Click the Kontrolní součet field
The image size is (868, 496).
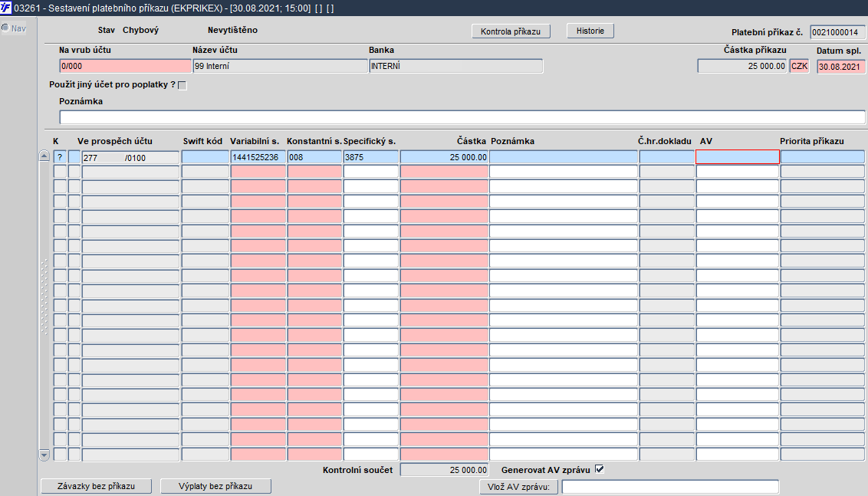pyautogui.click(x=445, y=469)
